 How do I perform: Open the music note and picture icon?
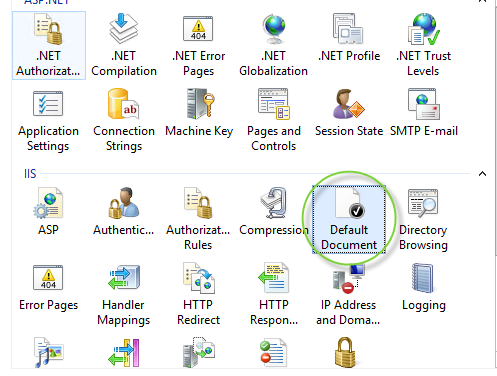coord(49,353)
